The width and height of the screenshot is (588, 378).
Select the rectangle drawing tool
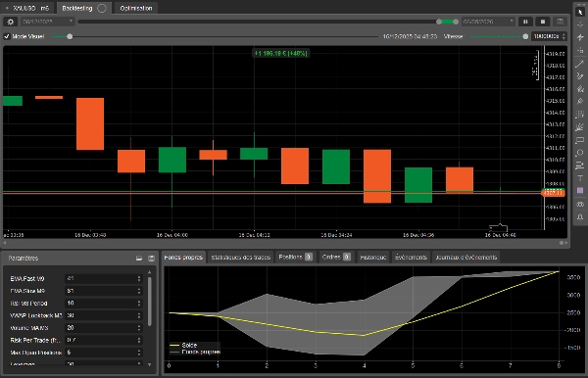click(580, 140)
